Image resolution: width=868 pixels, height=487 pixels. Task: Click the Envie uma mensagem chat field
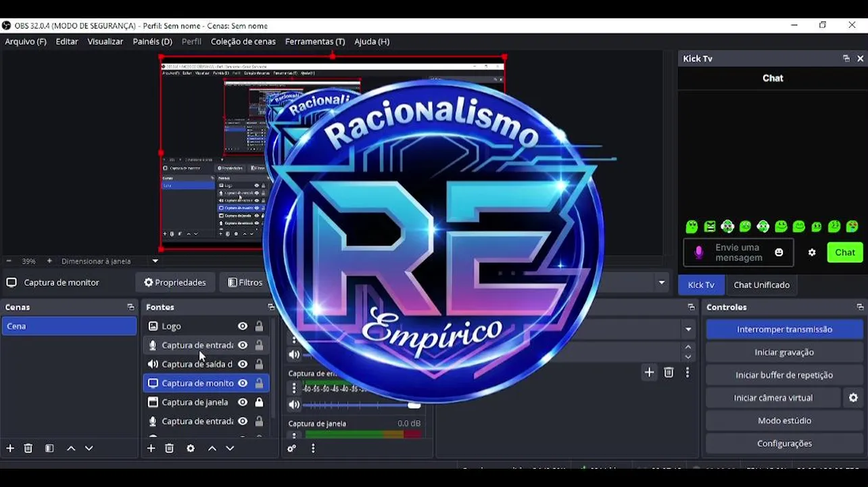point(738,252)
